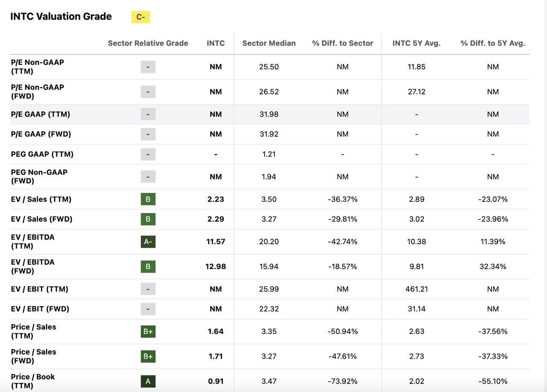Open the EV / EBITDA (TTM) metric

pos(33,242)
